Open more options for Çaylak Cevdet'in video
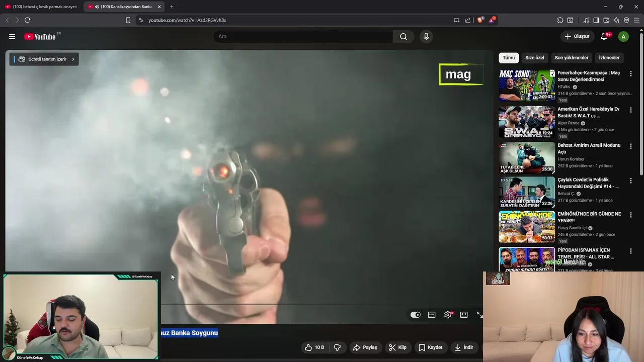644x362 pixels. [631, 181]
